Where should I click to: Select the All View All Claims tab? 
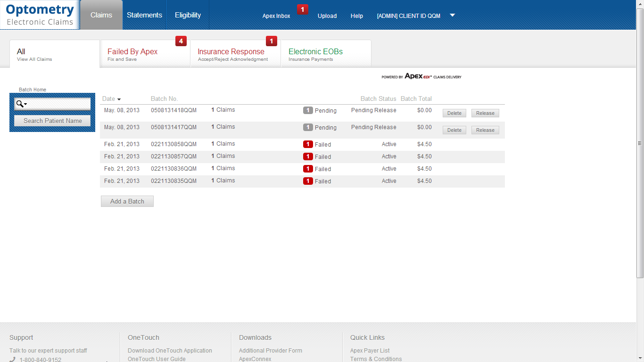(x=55, y=54)
